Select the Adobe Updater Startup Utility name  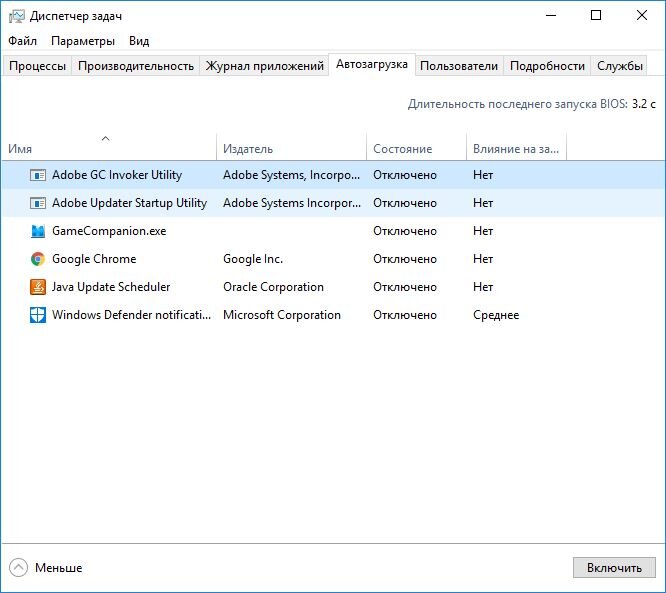pos(129,203)
